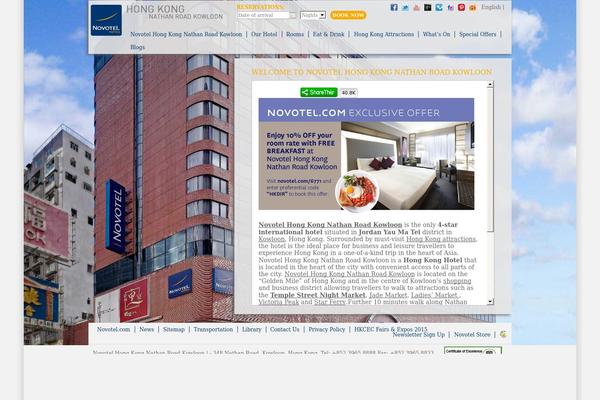The image size is (600, 400).
Task: Open the Nights dropdown
Action: [x=313, y=15]
